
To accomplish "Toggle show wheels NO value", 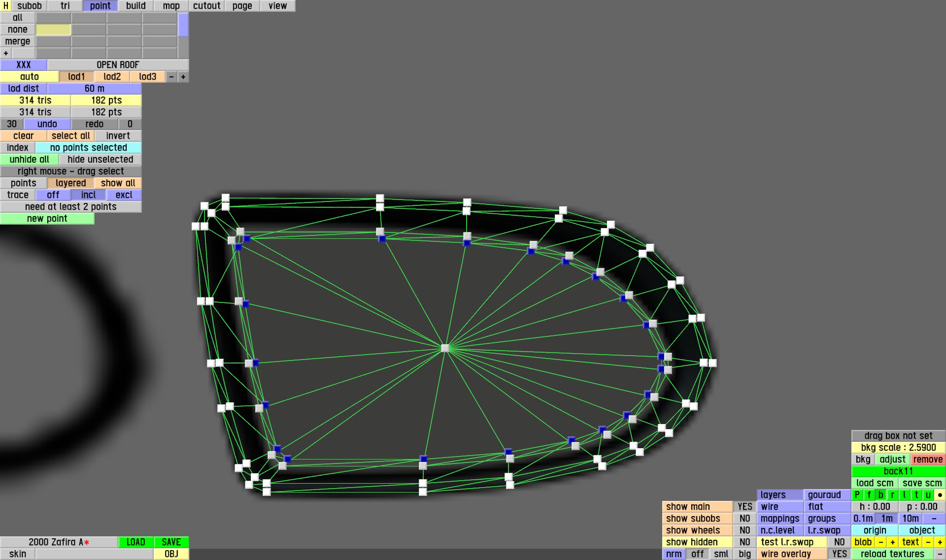I will click(x=744, y=530).
